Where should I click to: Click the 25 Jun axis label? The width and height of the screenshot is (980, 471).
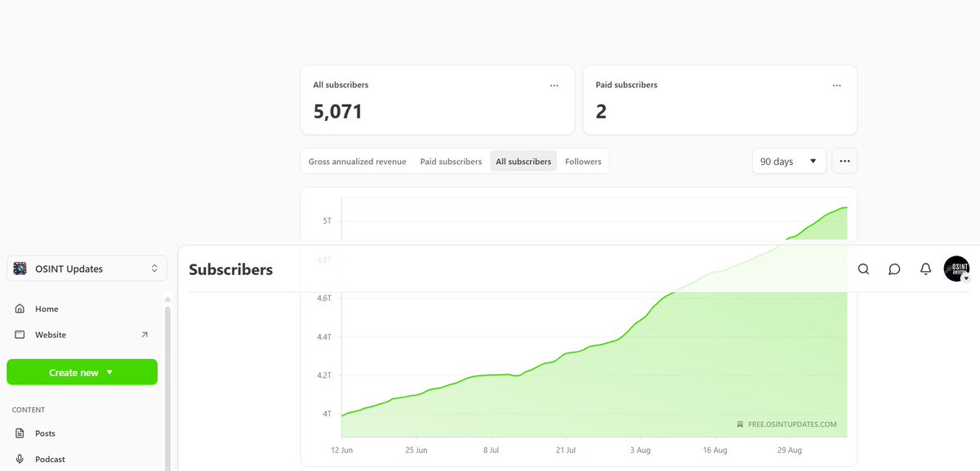pos(416,450)
